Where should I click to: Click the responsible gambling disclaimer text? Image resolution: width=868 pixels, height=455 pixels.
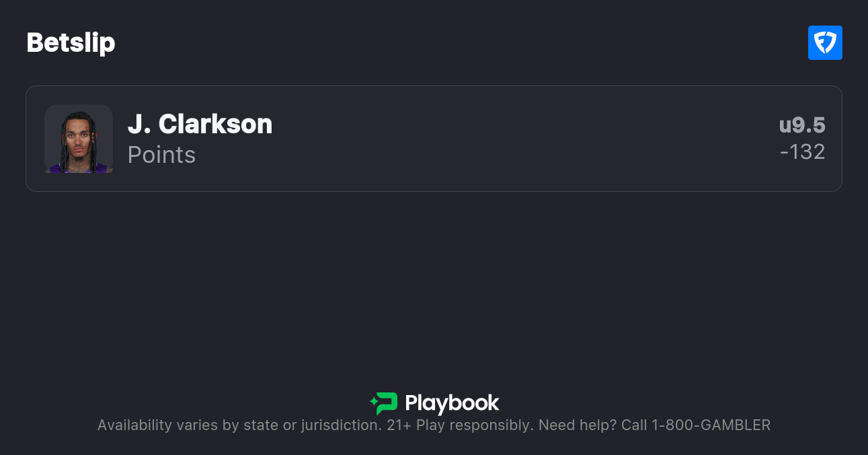(x=434, y=425)
